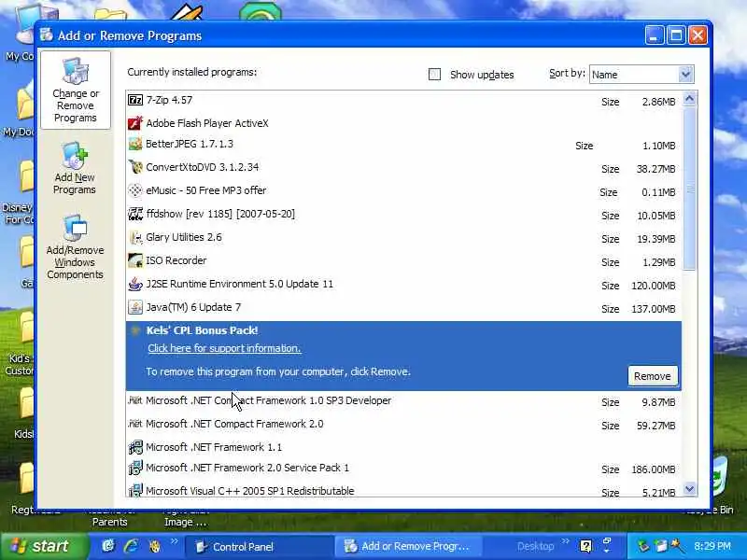747x560 pixels.
Task: Select the Adobe Flash Player ActiveX entry
Action: coord(404,123)
